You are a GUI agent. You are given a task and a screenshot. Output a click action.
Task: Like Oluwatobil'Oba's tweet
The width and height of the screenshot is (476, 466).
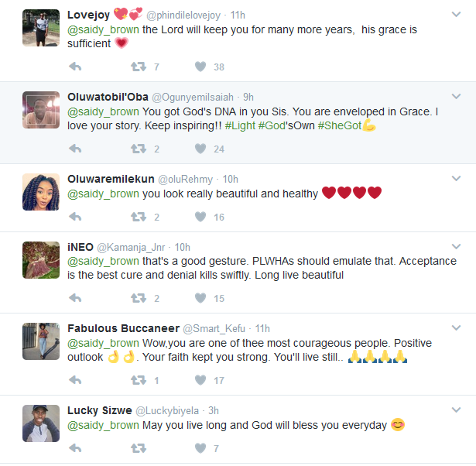click(x=200, y=149)
